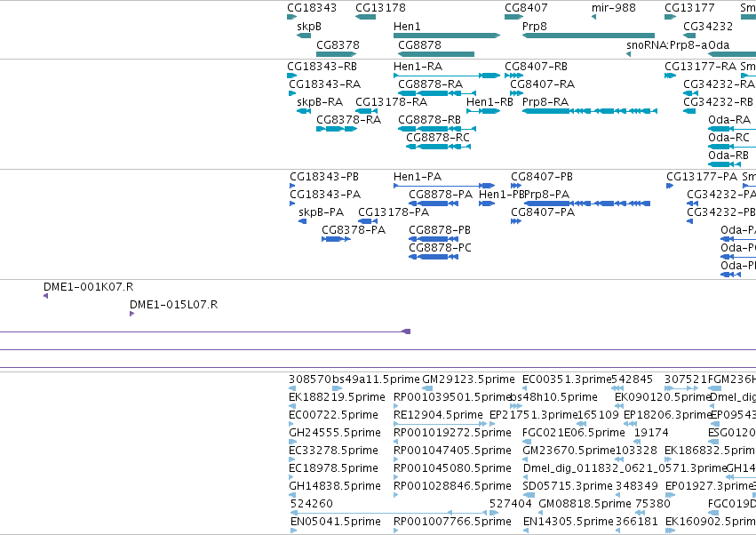Select transcript CG13177-RA
This screenshot has height=535, width=756.
[x=670, y=76]
